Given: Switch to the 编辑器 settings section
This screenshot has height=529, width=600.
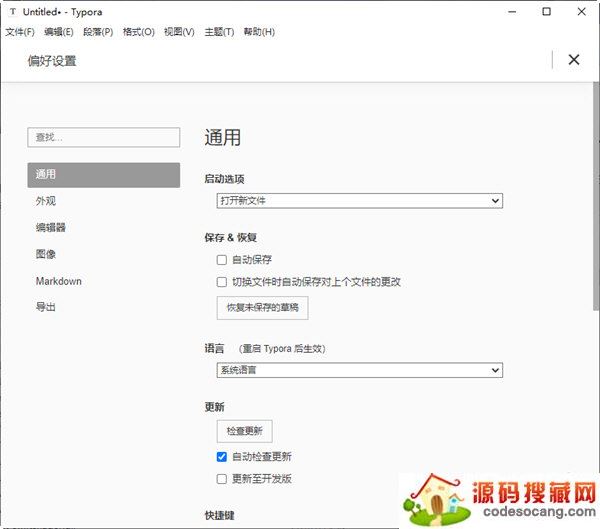Looking at the screenshot, I should point(51,228).
